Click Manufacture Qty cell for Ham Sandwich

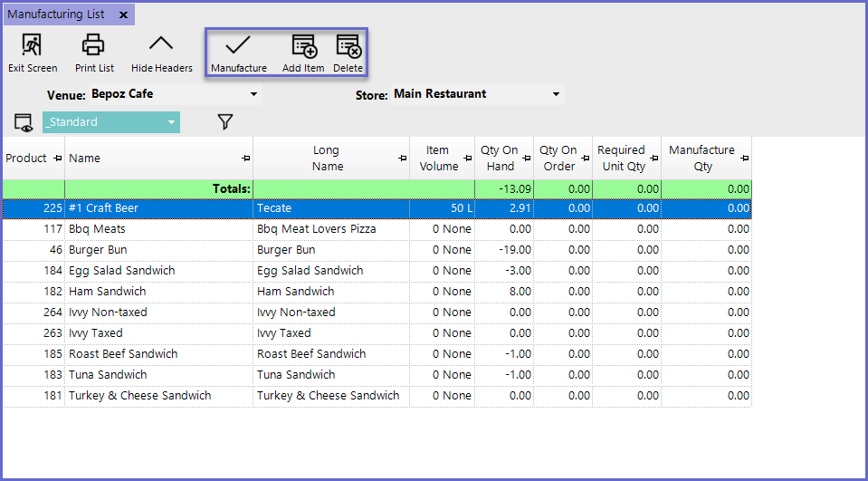click(x=706, y=292)
